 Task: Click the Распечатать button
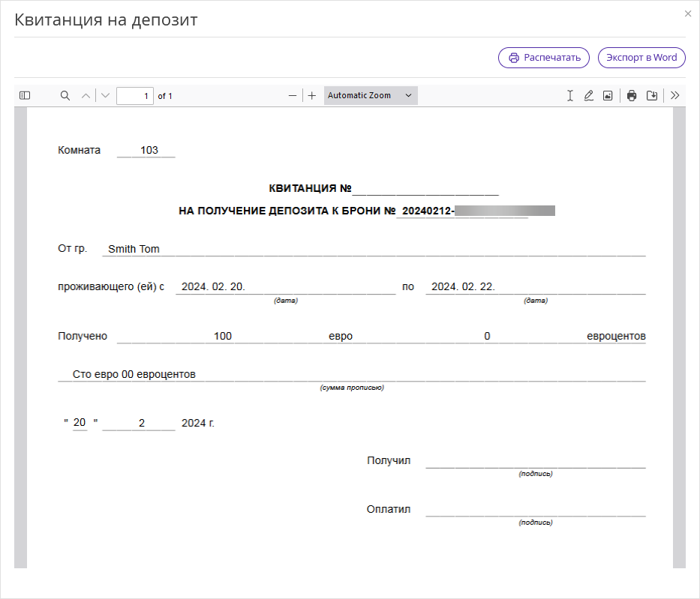[544, 58]
